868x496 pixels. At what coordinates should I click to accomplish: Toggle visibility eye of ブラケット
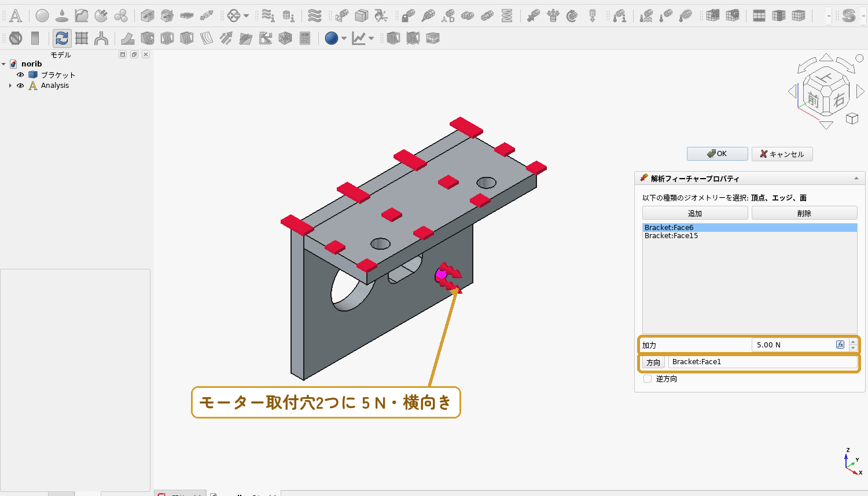point(20,75)
